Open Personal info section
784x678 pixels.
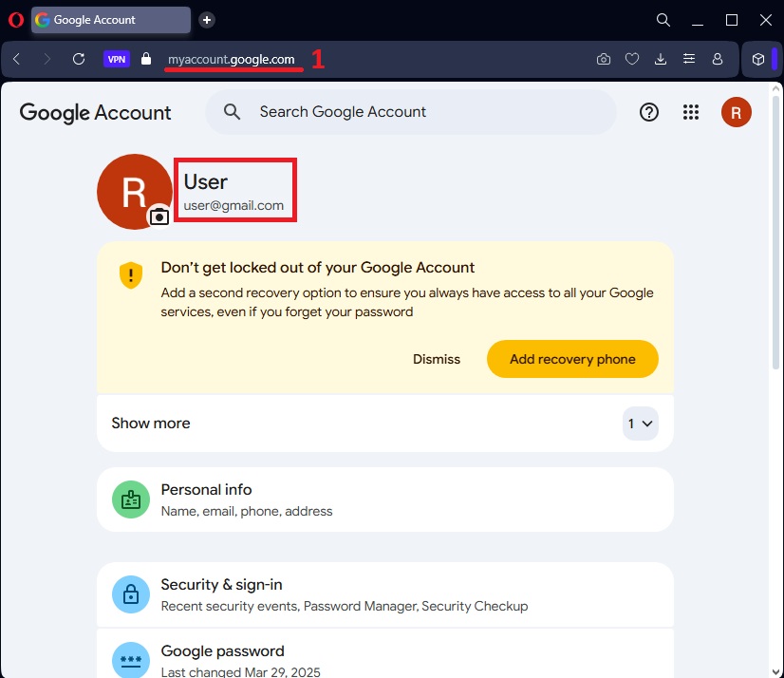[x=384, y=499]
